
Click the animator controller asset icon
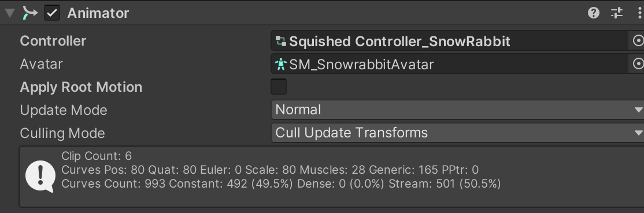[281, 41]
